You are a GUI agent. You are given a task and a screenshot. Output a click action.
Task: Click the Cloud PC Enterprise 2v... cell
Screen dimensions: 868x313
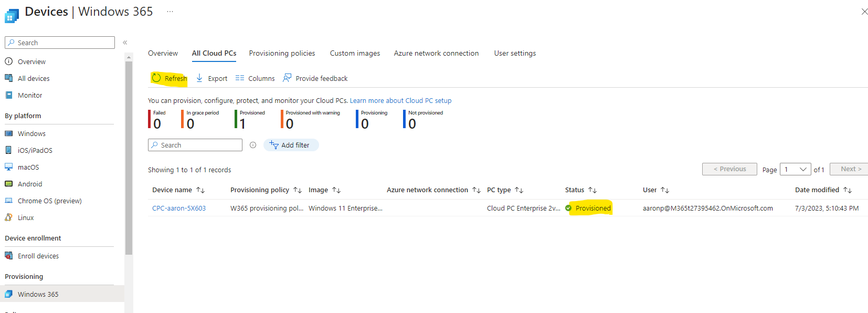(x=523, y=208)
